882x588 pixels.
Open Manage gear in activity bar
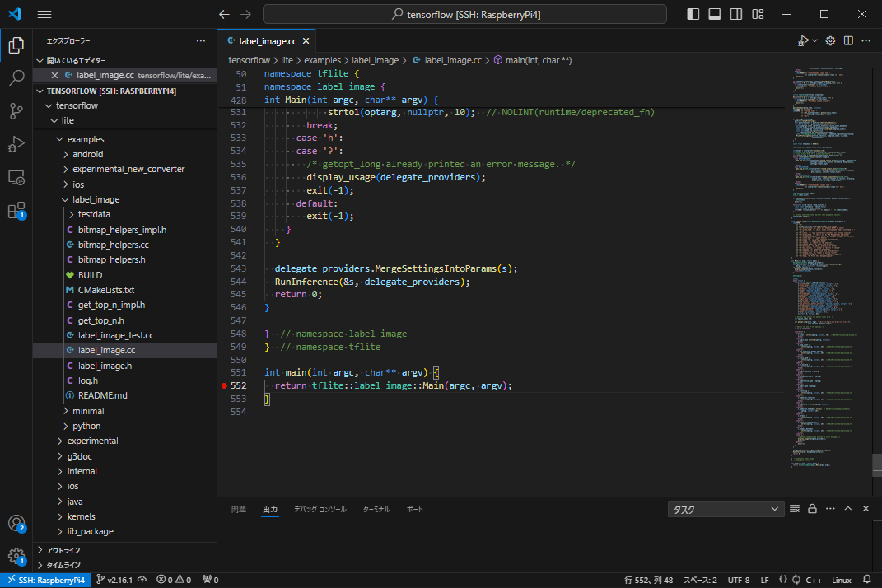click(16, 557)
